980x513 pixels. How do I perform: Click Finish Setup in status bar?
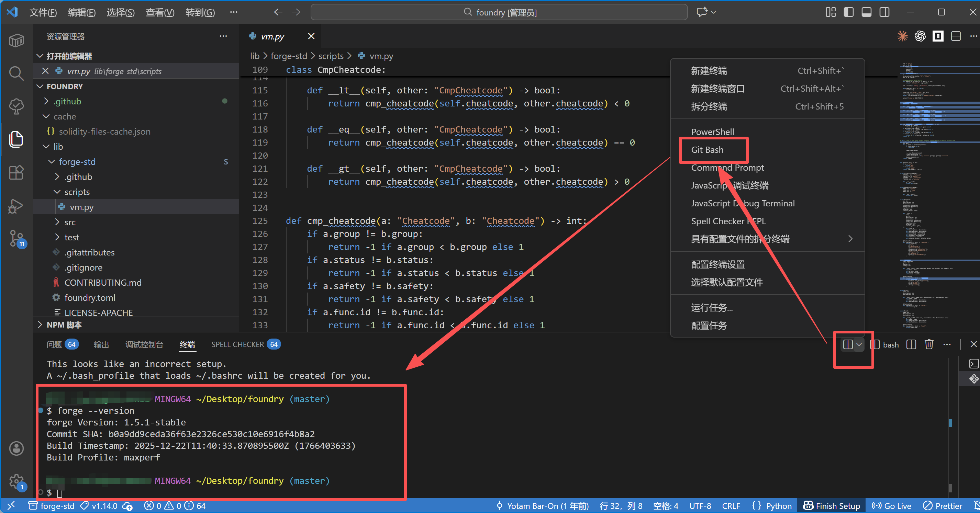(x=832, y=506)
